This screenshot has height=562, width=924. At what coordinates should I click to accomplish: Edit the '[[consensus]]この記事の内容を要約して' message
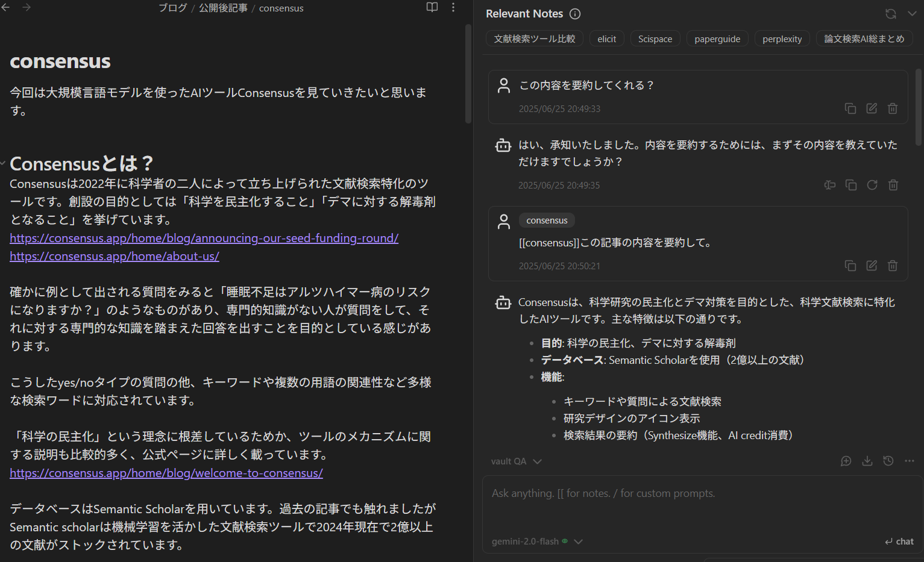(872, 266)
